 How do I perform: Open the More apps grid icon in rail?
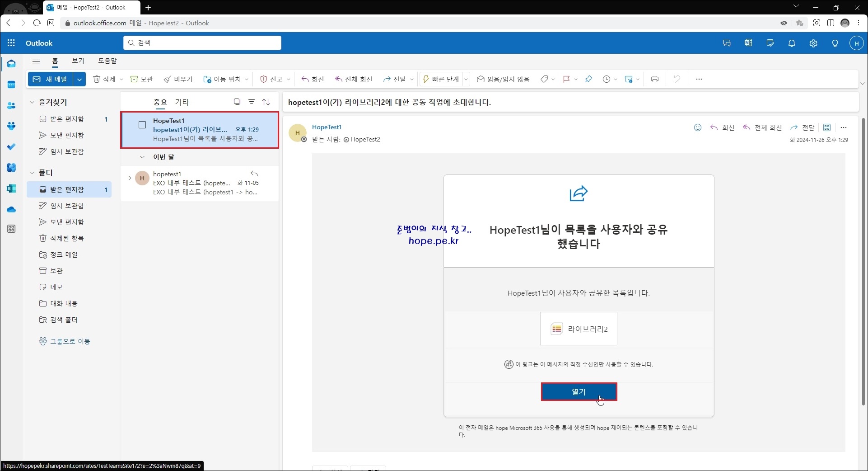11,229
